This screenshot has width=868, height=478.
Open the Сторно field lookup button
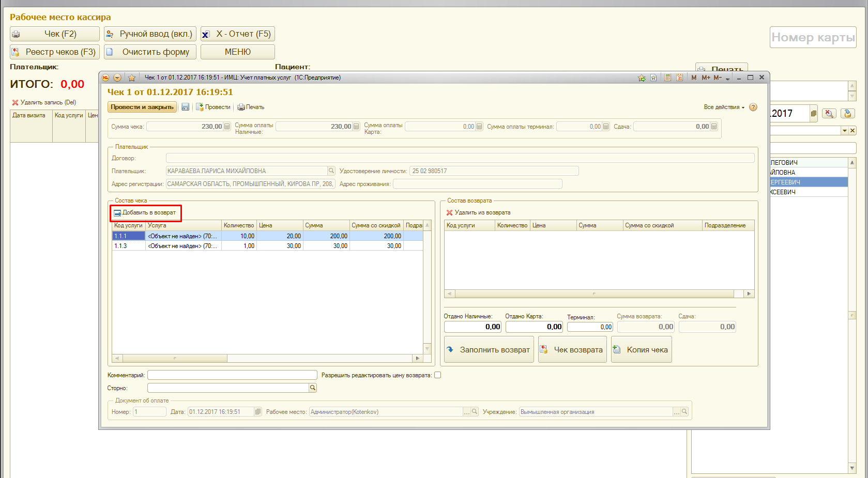pos(312,388)
